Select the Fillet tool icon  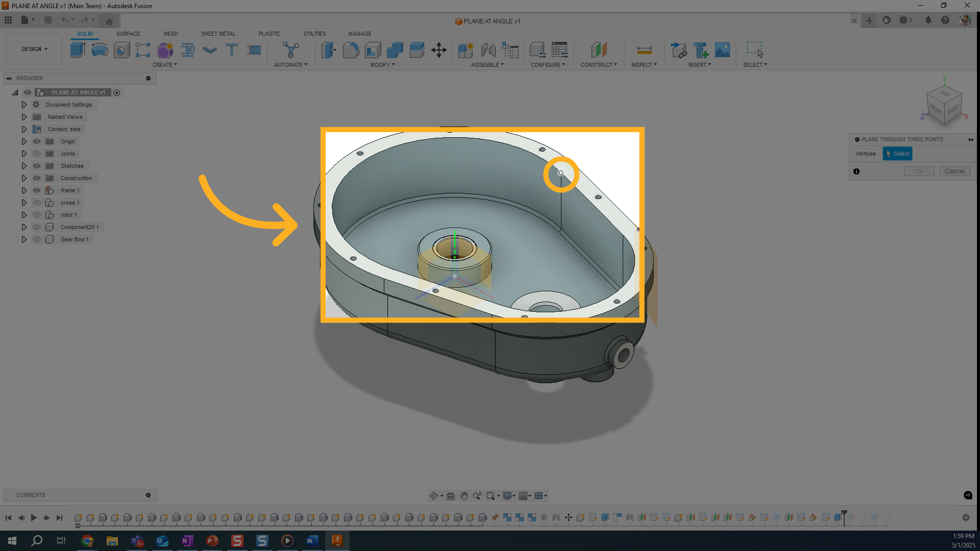click(x=351, y=49)
